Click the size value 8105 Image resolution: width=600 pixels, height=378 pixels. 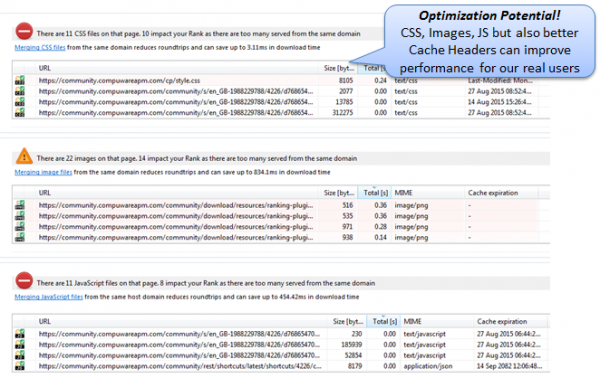(x=346, y=80)
